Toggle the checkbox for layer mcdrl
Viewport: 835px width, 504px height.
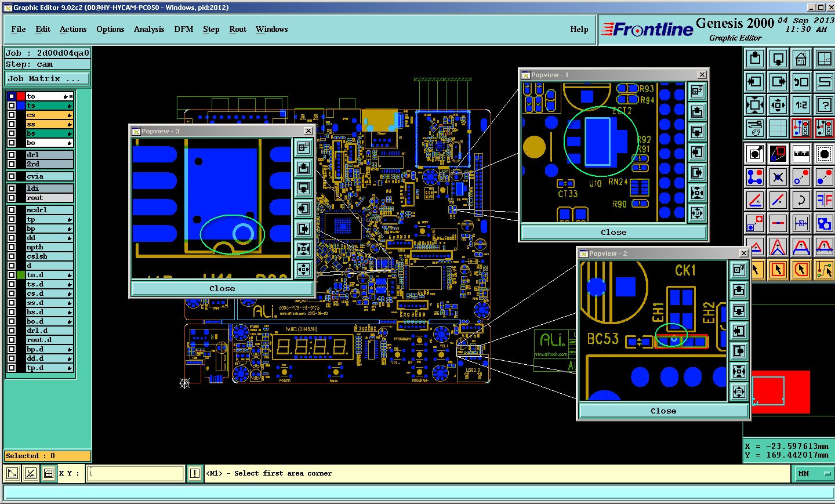(x=12, y=210)
